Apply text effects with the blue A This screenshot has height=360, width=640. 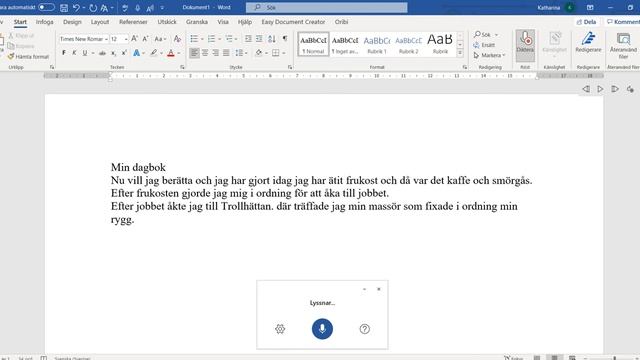coord(136,53)
